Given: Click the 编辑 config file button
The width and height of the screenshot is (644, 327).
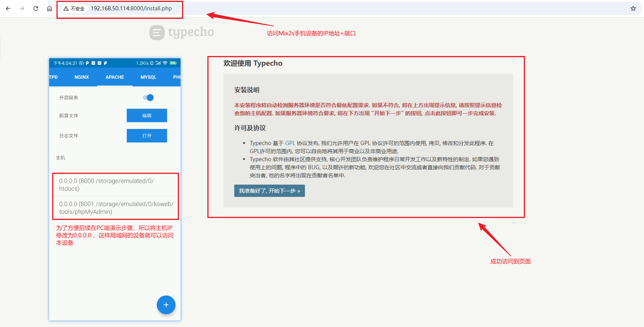Looking at the screenshot, I should click(x=147, y=116).
